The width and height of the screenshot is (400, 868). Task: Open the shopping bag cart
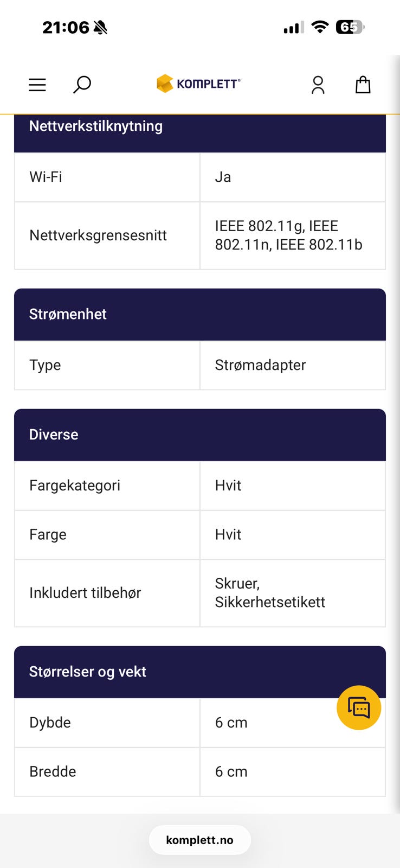363,85
